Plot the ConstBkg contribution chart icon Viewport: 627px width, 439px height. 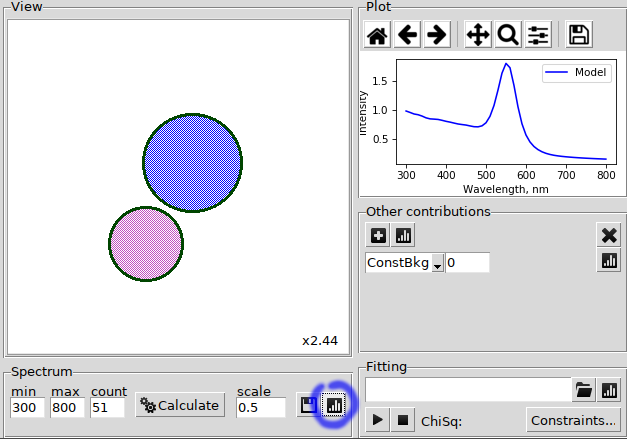click(x=609, y=261)
